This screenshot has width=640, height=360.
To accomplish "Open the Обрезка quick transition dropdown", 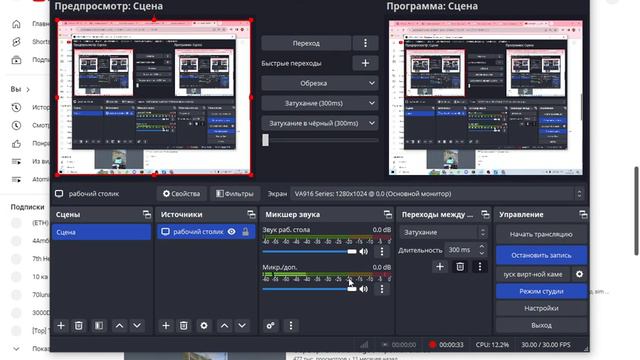I will [x=320, y=83].
